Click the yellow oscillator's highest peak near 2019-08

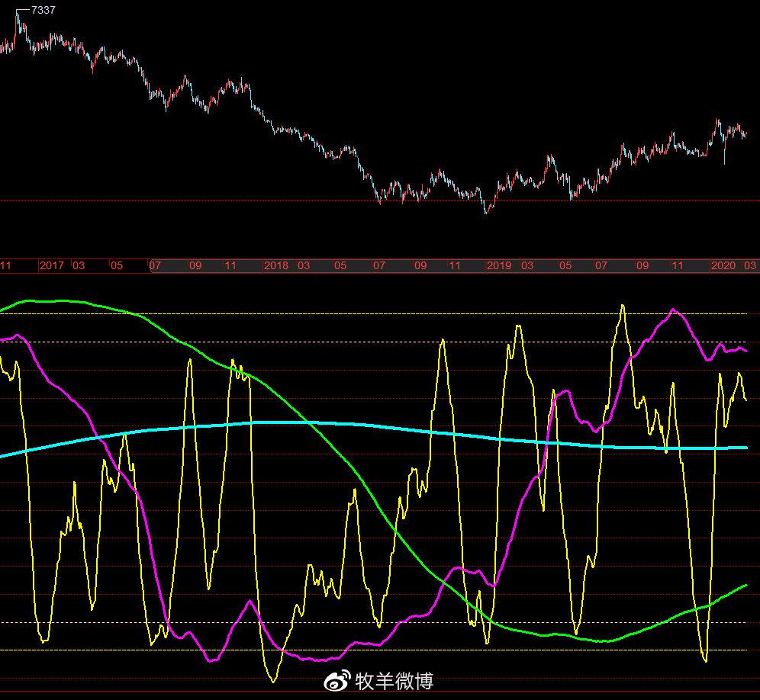(x=623, y=307)
